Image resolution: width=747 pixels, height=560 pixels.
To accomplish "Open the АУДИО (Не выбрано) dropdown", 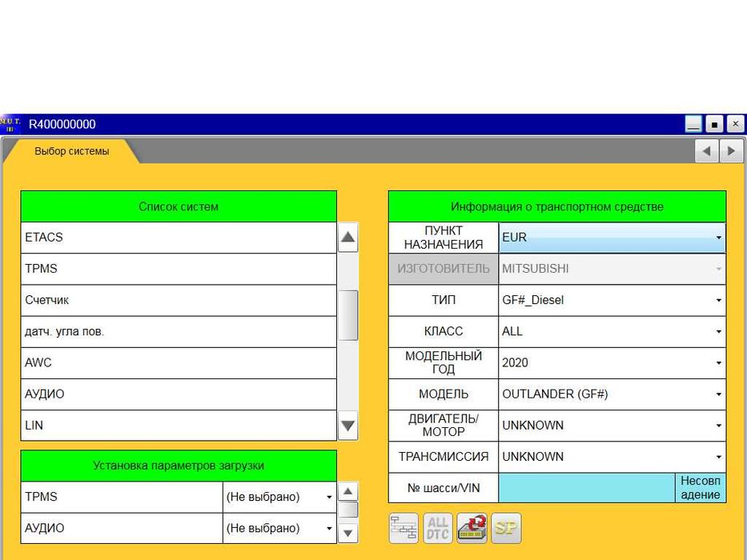I will click(x=279, y=528).
